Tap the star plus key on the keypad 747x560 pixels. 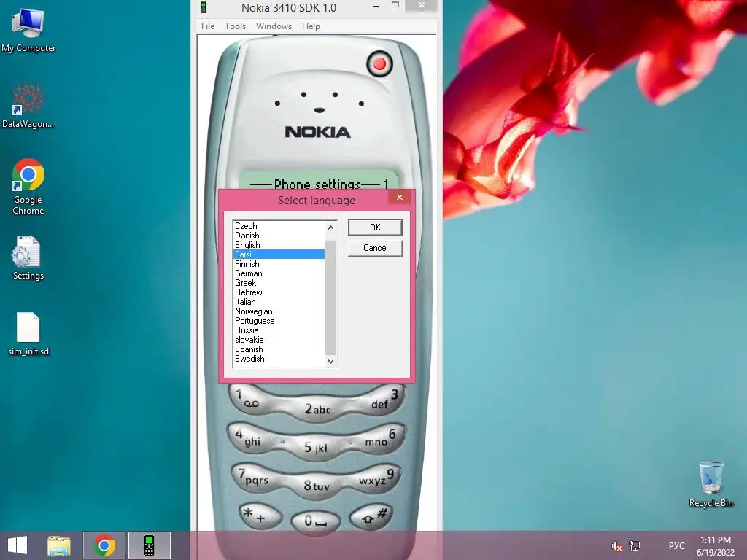[x=260, y=516]
